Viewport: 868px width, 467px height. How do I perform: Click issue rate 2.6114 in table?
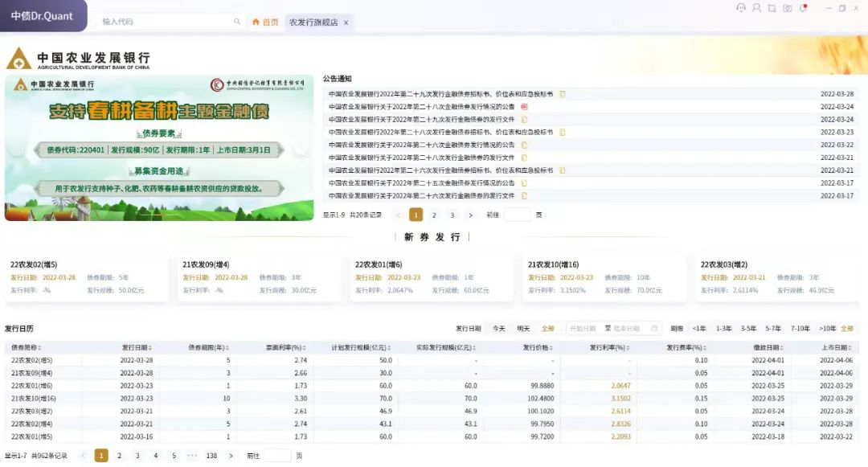tap(620, 412)
